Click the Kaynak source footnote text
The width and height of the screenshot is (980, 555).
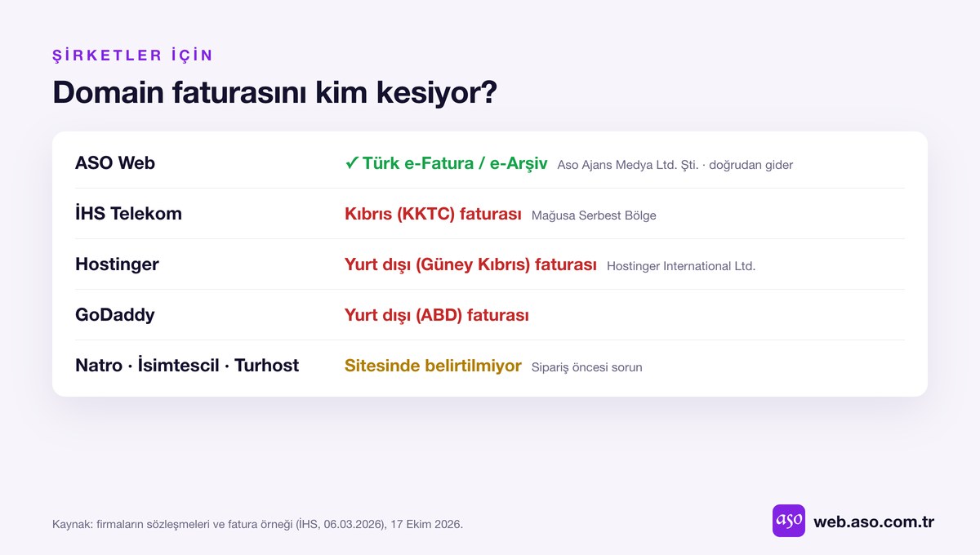pyautogui.click(x=257, y=524)
